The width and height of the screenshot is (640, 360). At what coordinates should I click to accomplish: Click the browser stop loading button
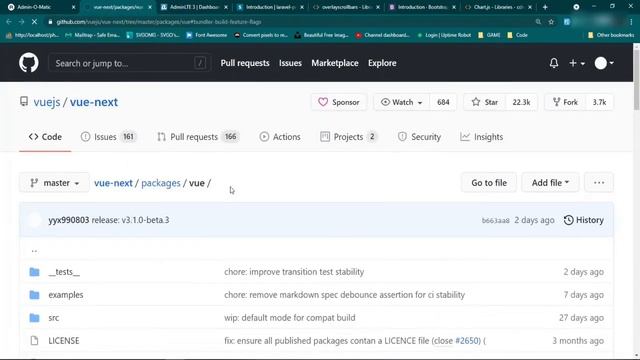(34, 22)
